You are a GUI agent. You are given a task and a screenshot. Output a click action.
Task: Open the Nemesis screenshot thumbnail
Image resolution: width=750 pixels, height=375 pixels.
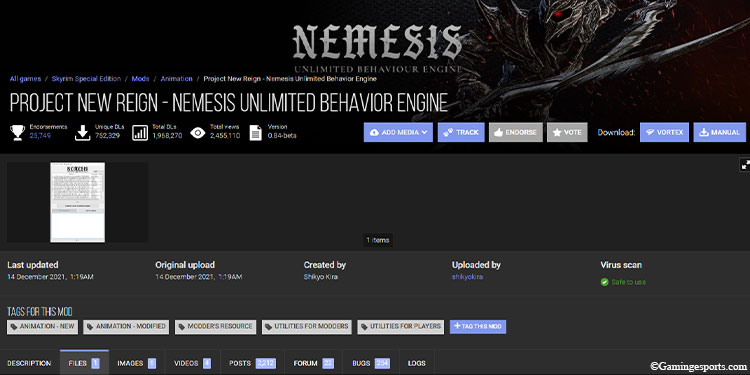[77, 202]
